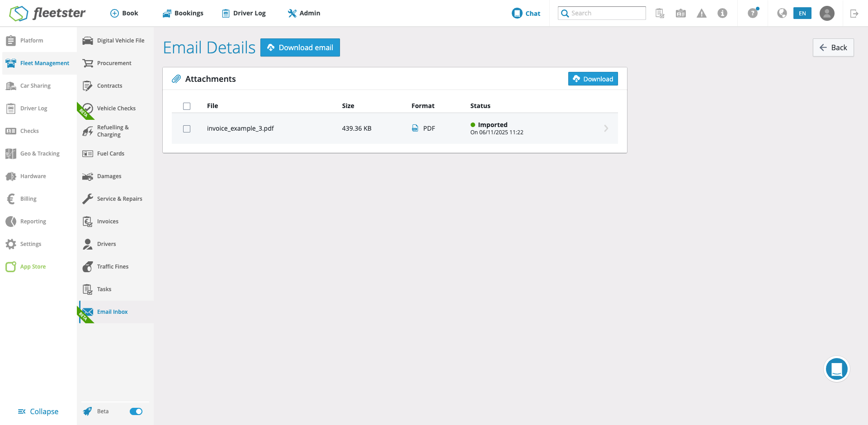This screenshot has width=868, height=425.
Task: Open the tasks checklist icon in top bar
Action: (x=660, y=14)
